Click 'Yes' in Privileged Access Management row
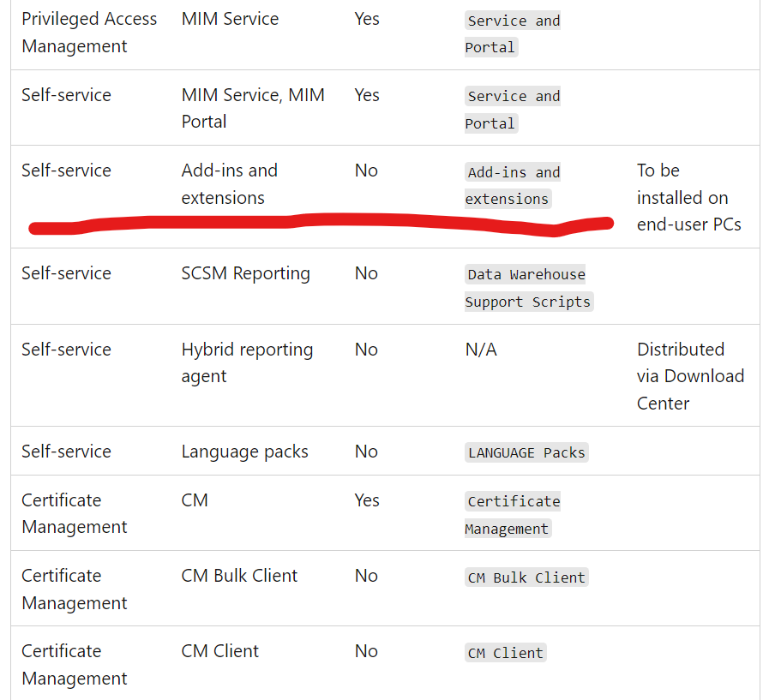775x700 pixels. point(367,19)
